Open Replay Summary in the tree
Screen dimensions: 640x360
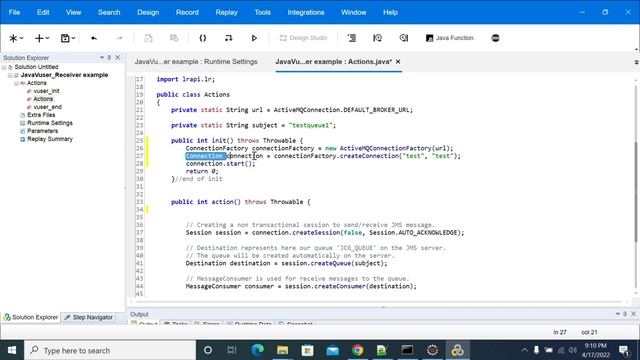[x=50, y=139]
